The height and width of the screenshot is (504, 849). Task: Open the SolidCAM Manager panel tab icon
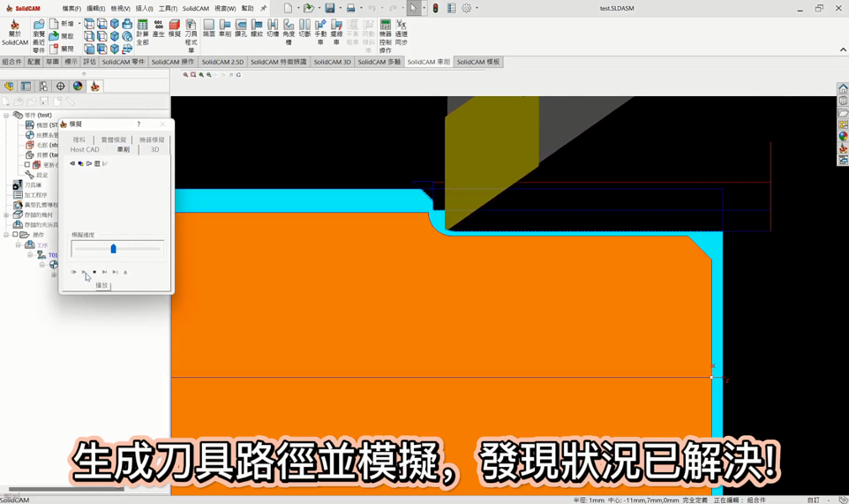(95, 87)
